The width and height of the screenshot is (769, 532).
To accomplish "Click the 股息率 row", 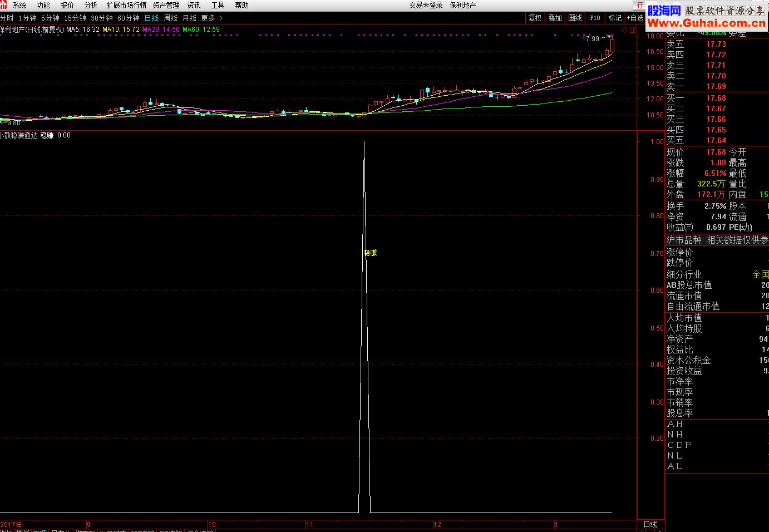I will (717, 413).
